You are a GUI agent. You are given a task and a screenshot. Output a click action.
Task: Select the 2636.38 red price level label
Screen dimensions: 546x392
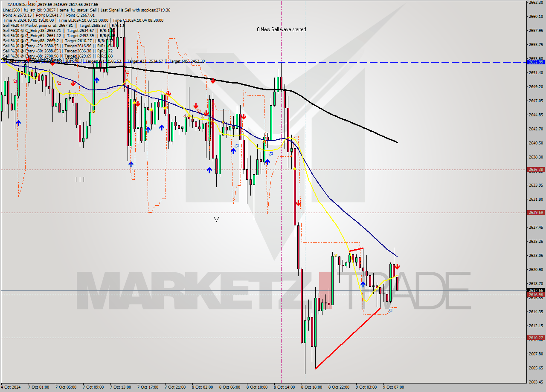535,170
